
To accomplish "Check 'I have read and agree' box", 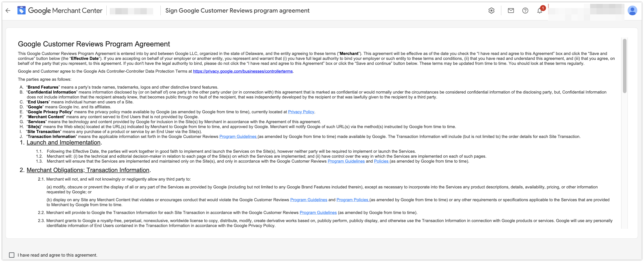I will click(x=12, y=255).
